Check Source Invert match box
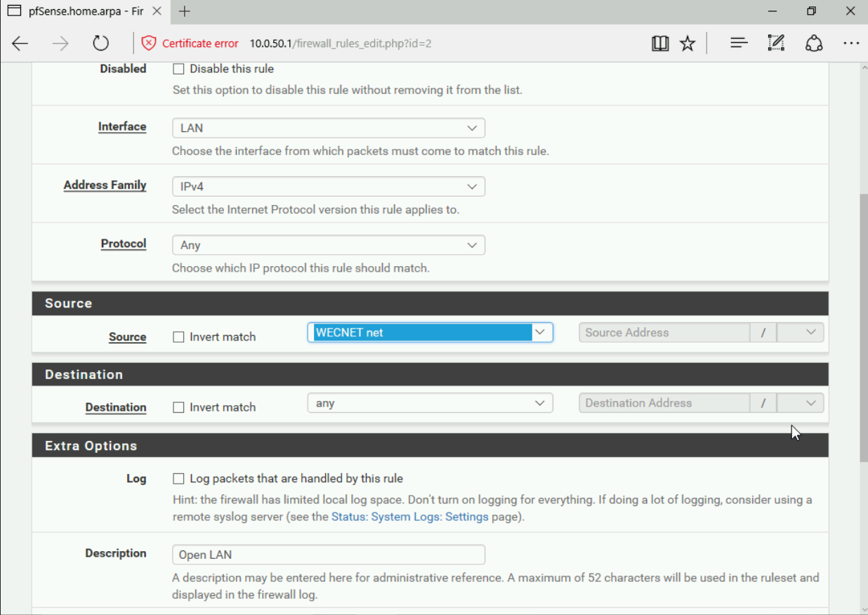Screen dimensions: 868x615 tap(178, 337)
